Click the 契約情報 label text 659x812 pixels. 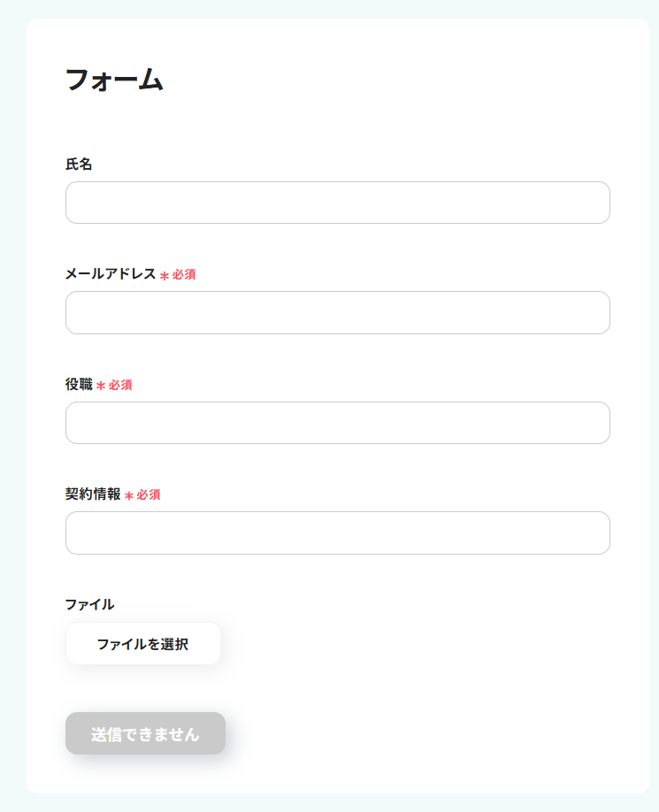point(93,494)
